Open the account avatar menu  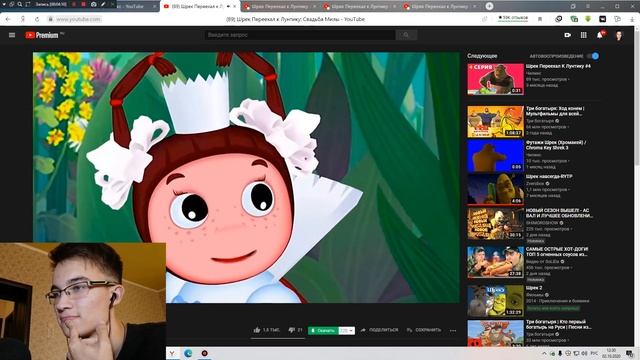point(619,36)
